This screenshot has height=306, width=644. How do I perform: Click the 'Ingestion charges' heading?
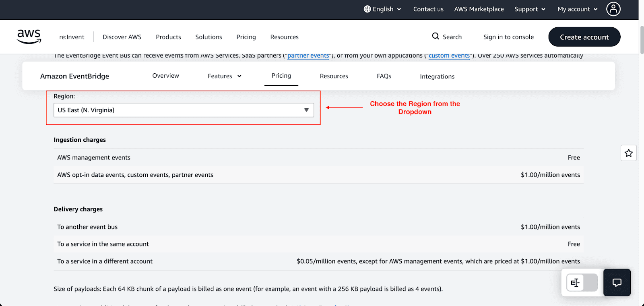(80, 140)
